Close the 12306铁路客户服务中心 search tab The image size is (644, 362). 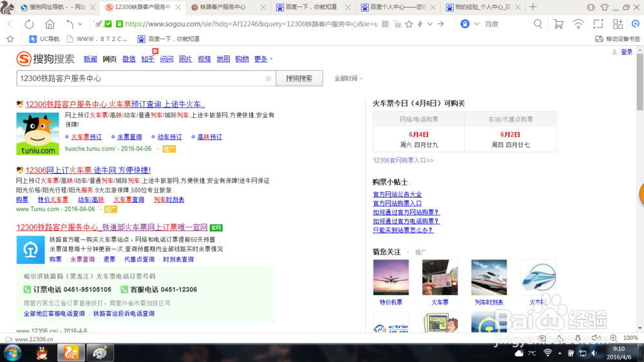click(178, 7)
